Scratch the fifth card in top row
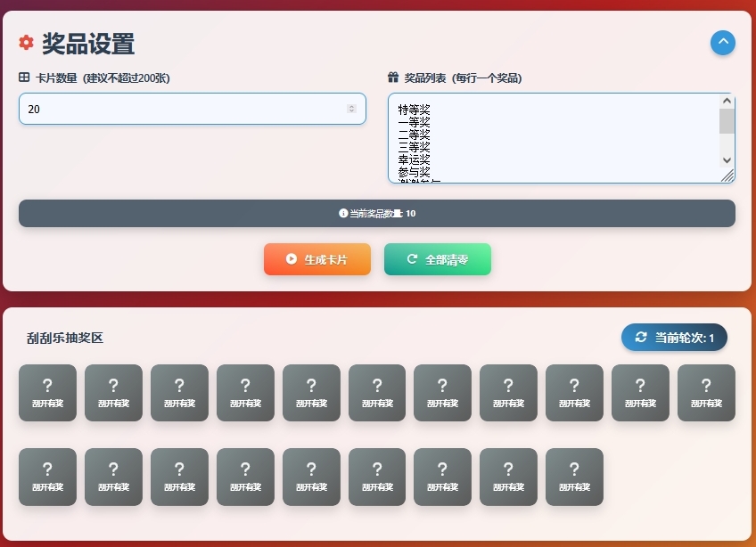Image resolution: width=756 pixels, height=547 pixels. (x=311, y=393)
